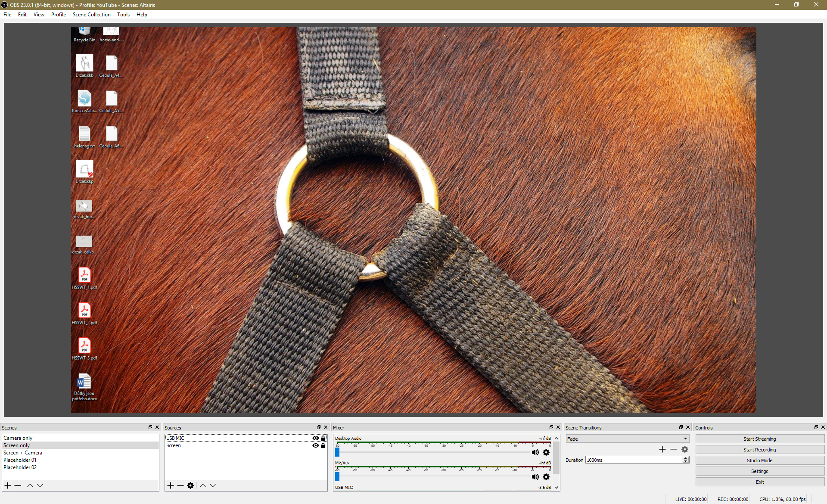
Task: Undock the Controls panel
Action: pos(816,427)
